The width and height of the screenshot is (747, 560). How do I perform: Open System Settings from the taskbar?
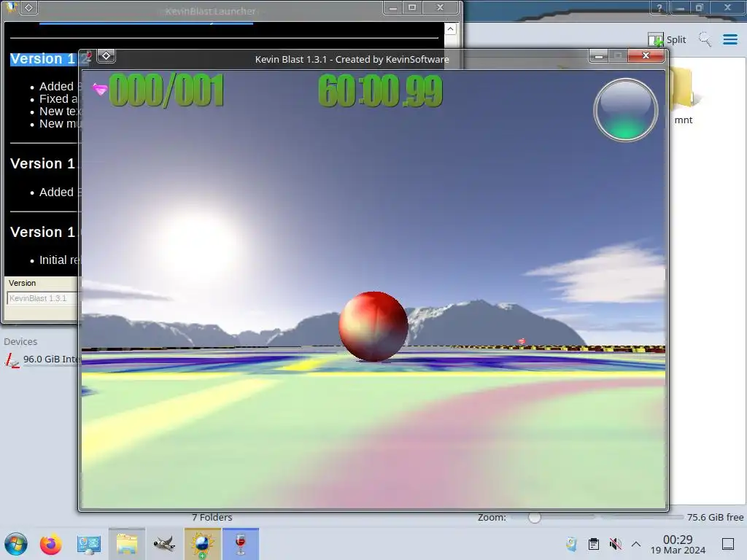coord(88,544)
